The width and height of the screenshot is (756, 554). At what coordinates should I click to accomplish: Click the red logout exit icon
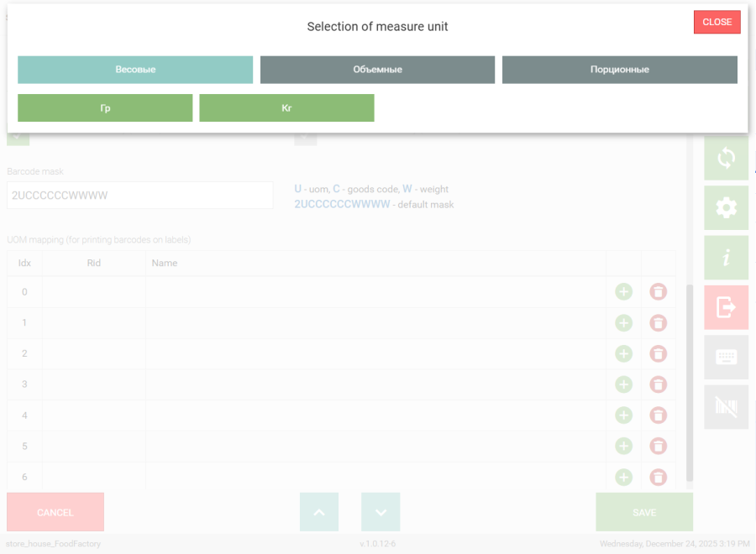coord(726,307)
